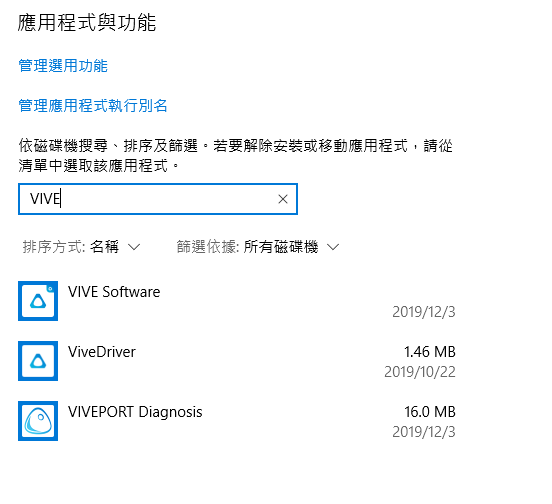
Task: Clear the VIVE search text with X
Action: tap(283, 199)
